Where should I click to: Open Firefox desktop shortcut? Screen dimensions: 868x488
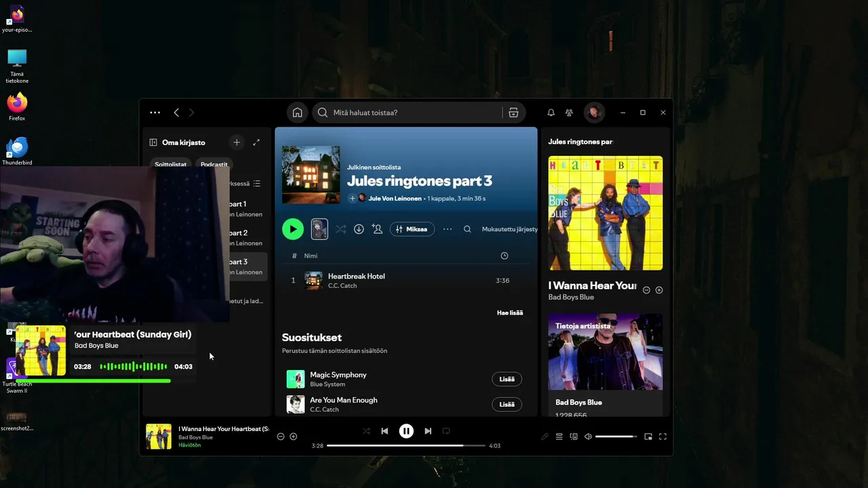17,106
